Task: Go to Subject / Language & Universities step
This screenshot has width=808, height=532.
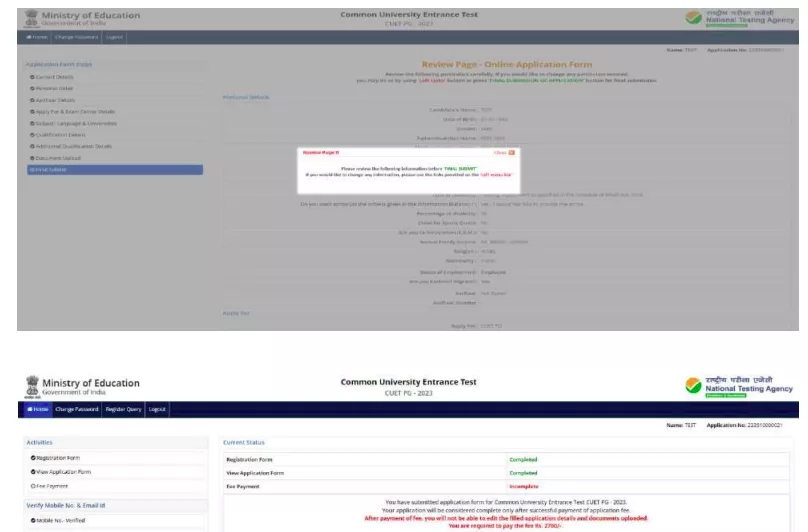Action: [73, 124]
